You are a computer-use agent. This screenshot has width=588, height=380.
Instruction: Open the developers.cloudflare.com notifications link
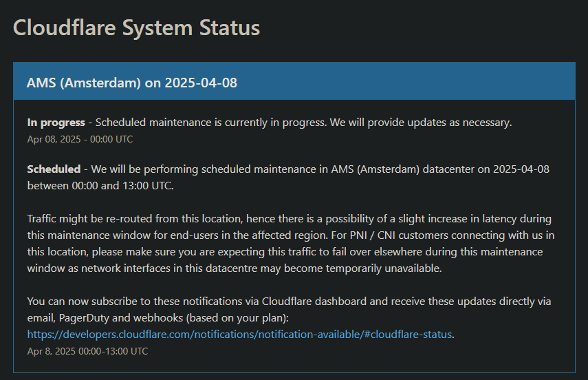239,334
